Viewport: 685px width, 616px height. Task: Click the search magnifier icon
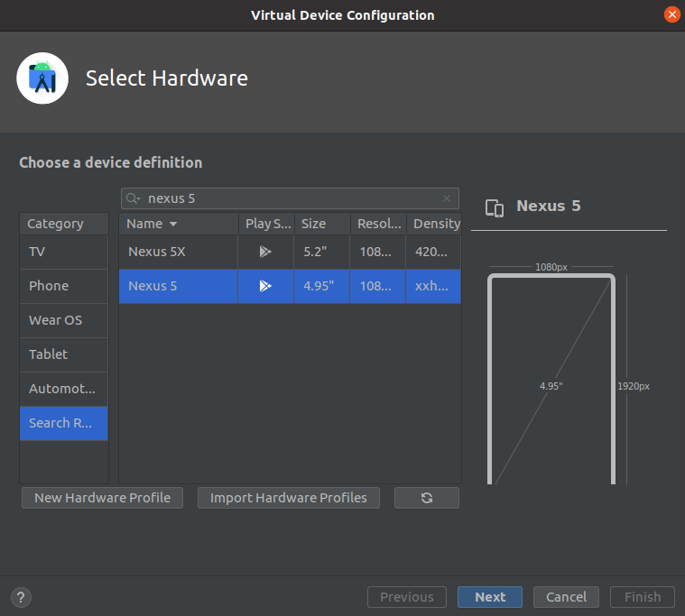[x=133, y=198]
